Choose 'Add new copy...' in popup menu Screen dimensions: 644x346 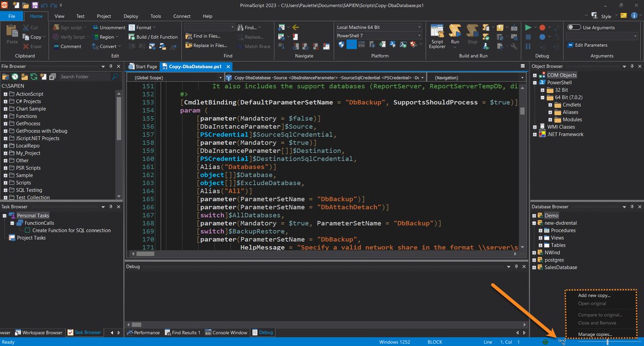click(x=594, y=295)
